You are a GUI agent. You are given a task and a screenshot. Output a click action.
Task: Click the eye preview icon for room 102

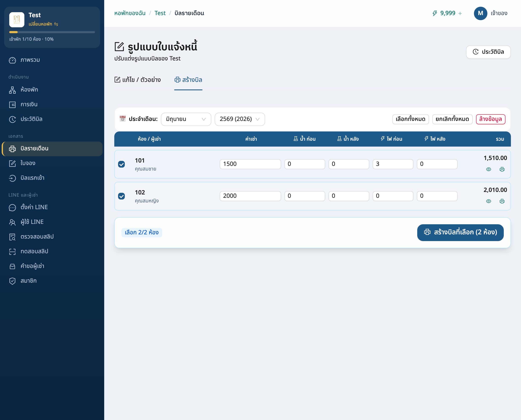(488, 201)
